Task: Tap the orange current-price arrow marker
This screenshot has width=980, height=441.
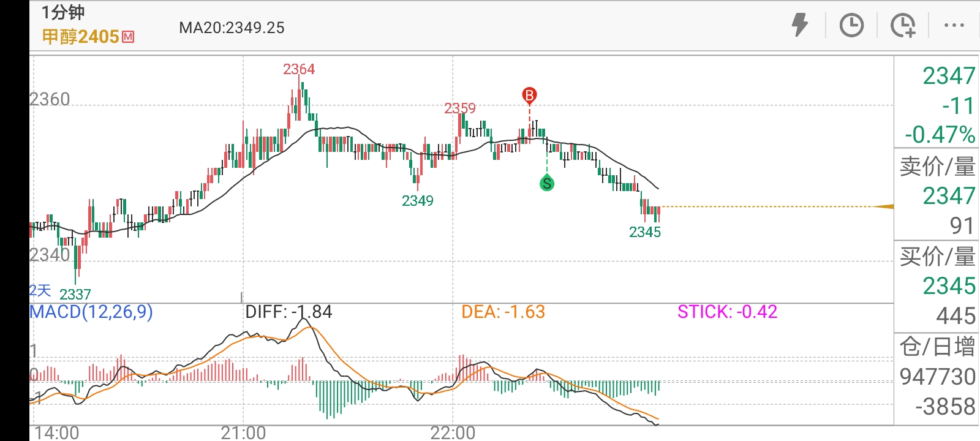Action: pos(884,206)
